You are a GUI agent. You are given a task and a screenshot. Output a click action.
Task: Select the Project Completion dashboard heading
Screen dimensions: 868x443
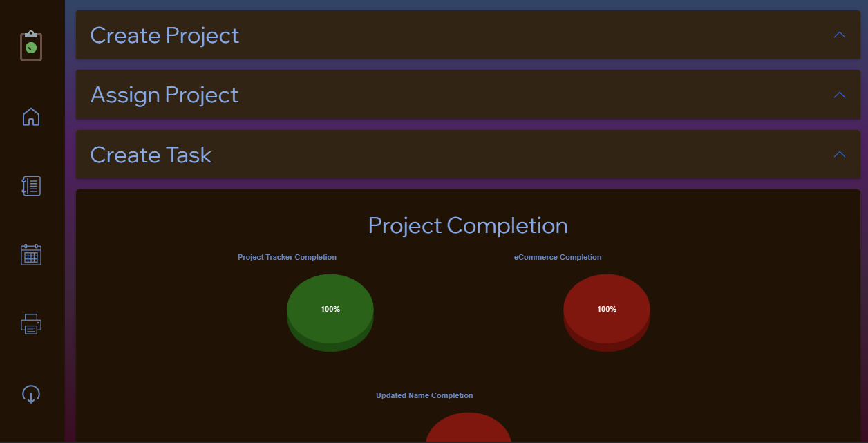pos(468,225)
